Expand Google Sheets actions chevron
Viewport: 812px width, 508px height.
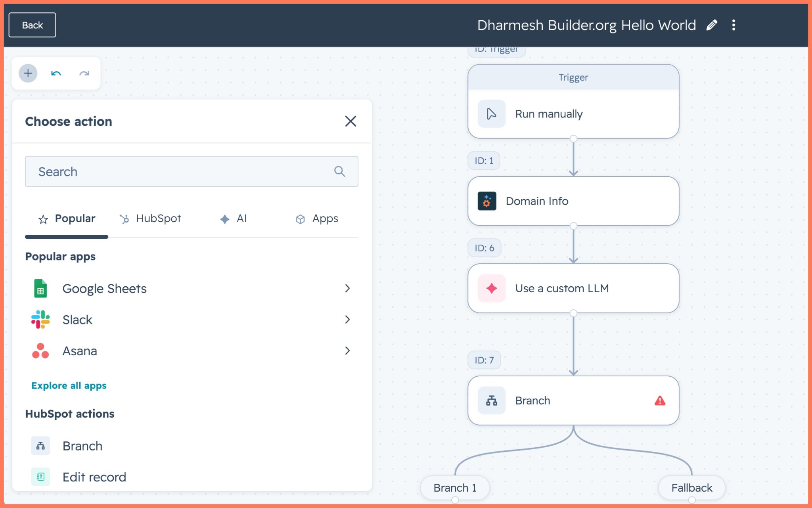(347, 288)
